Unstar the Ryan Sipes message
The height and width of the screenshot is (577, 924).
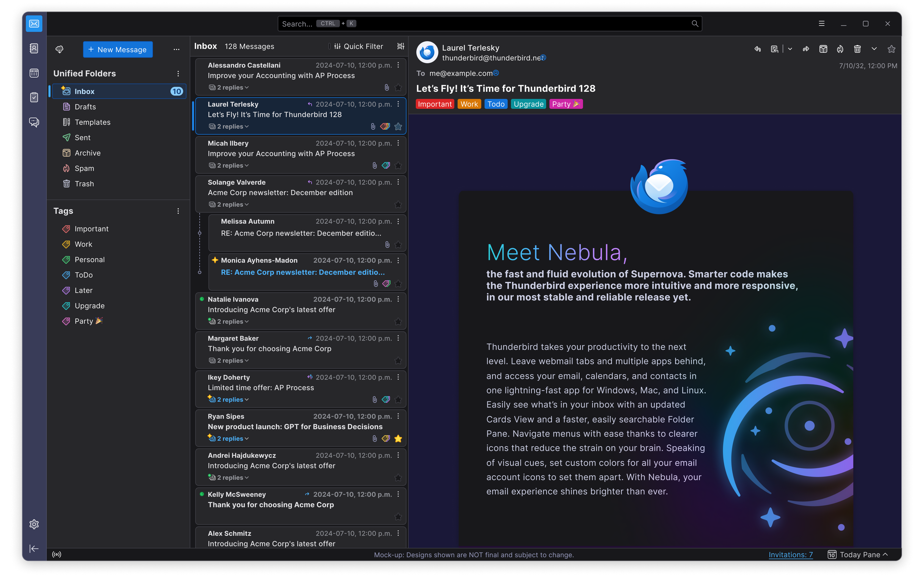coord(398,439)
